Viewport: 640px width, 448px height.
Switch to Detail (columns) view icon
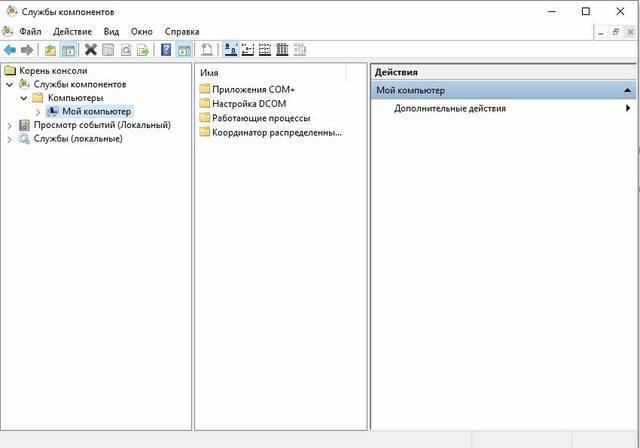pyautogui.click(x=282, y=50)
